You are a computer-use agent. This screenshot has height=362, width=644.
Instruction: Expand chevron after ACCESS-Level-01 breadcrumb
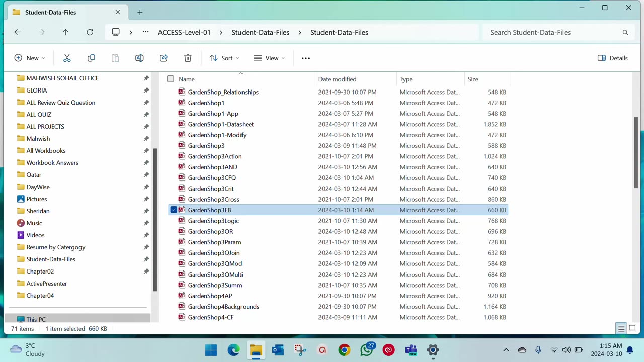[221, 32]
